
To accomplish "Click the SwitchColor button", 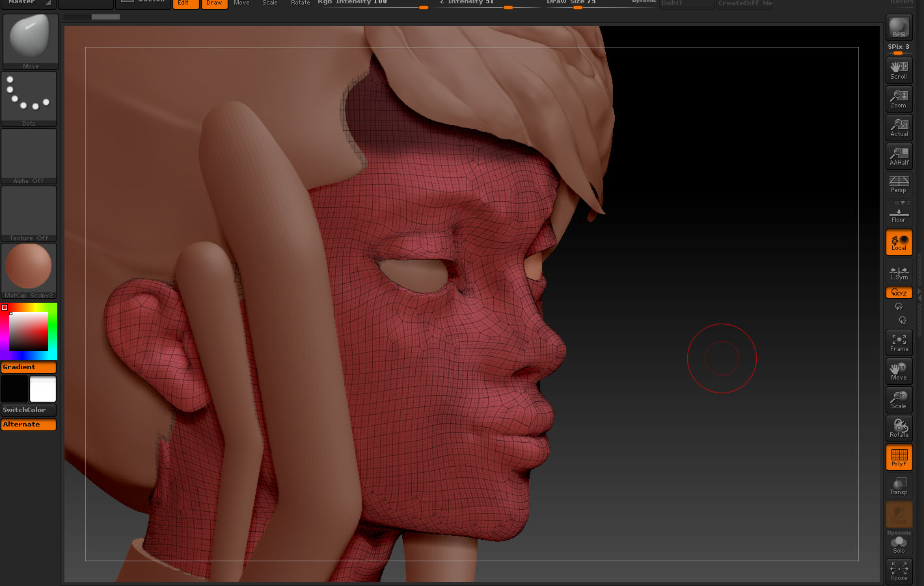I will 29,410.
